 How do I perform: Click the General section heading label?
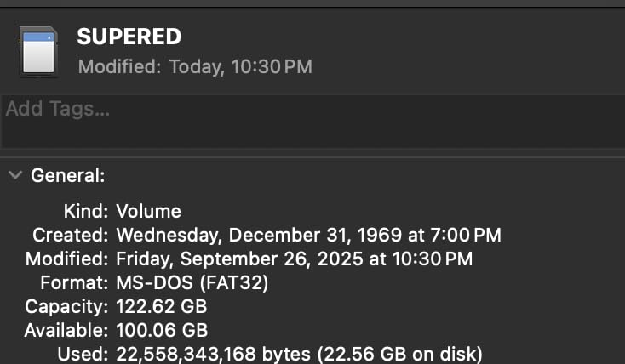tap(68, 176)
